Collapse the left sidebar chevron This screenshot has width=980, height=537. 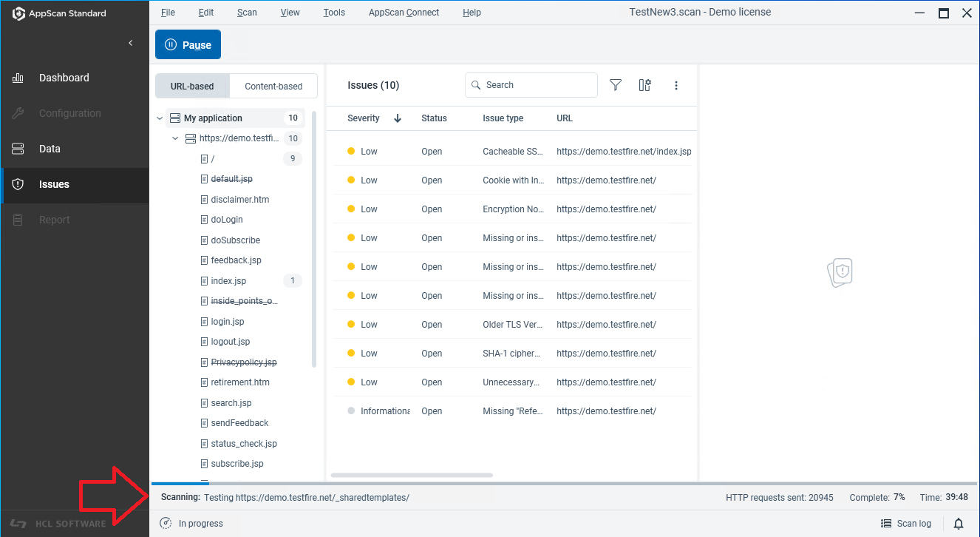tap(131, 43)
